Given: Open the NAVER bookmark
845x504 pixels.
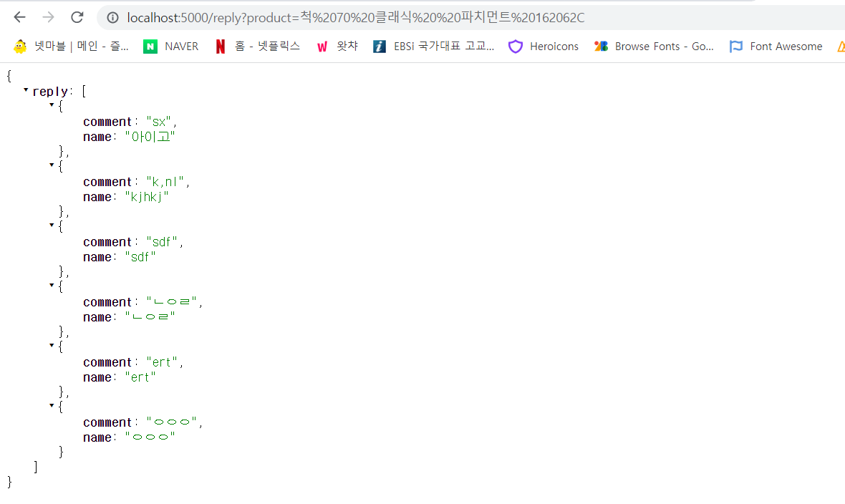Looking at the screenshot, I should (171, 47).
